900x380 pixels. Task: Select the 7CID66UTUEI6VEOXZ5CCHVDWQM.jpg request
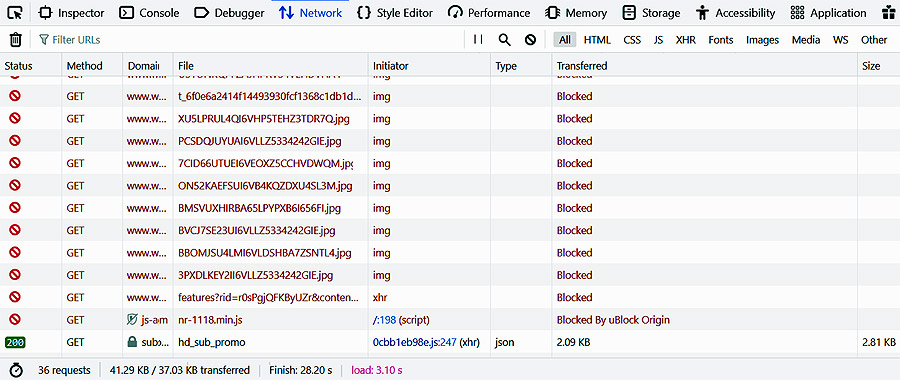[x=450, y=164]
